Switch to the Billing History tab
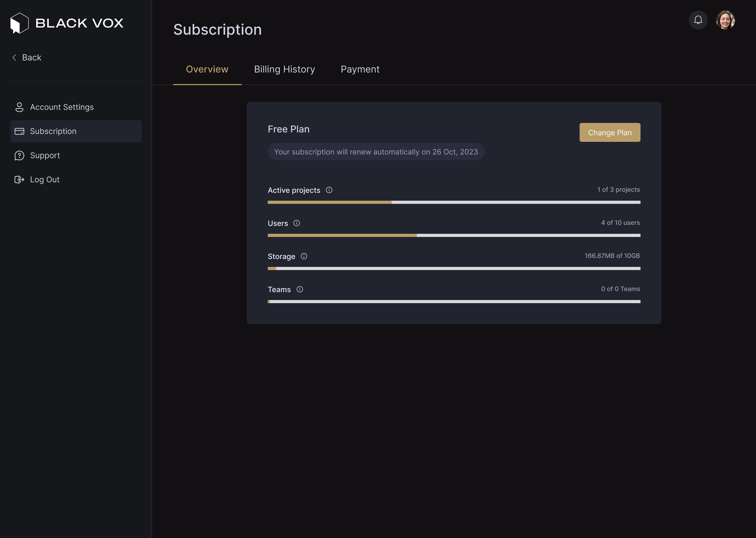This screenshot has width=756, height=538. [x=284, y=69]
